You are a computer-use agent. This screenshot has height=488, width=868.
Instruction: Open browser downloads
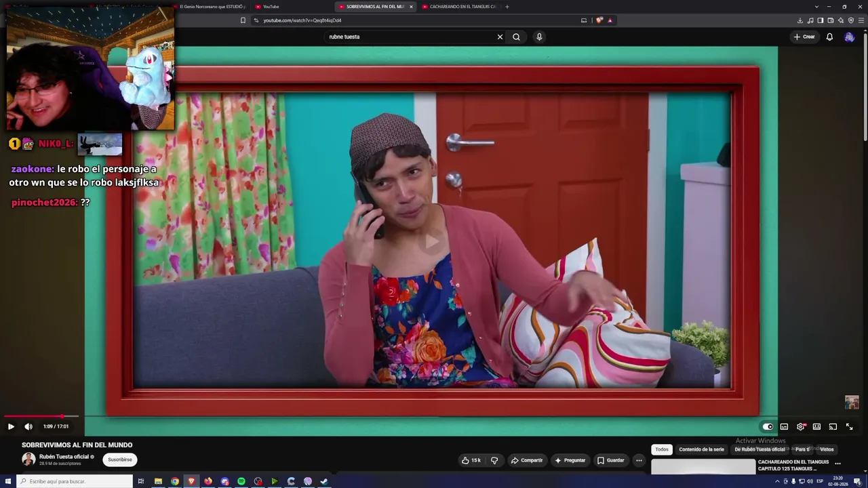800,20
